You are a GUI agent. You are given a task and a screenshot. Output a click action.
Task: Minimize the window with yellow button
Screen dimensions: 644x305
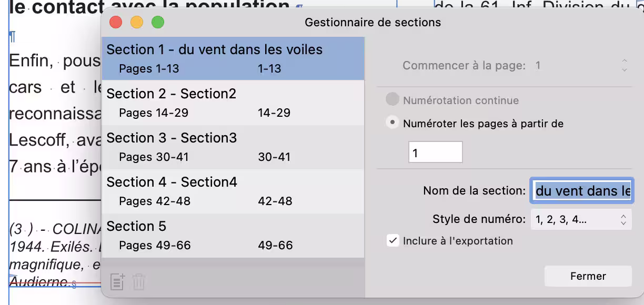137,23
